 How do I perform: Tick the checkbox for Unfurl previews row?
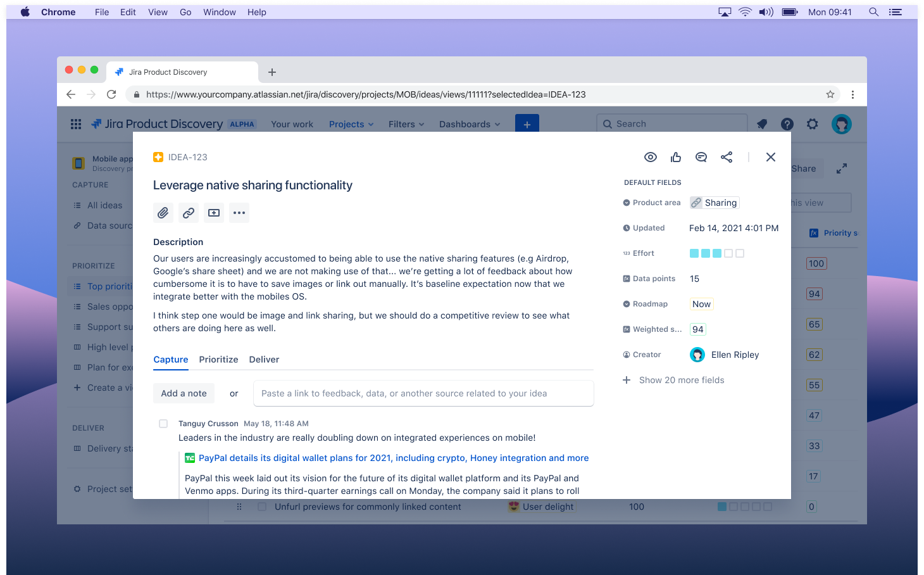(x=262, y=507)
